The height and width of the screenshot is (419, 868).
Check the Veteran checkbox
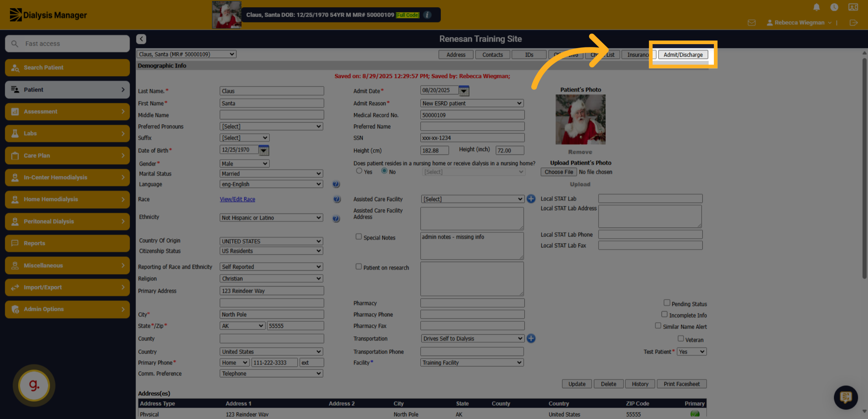pyautogui.click(x=681, y=338)
